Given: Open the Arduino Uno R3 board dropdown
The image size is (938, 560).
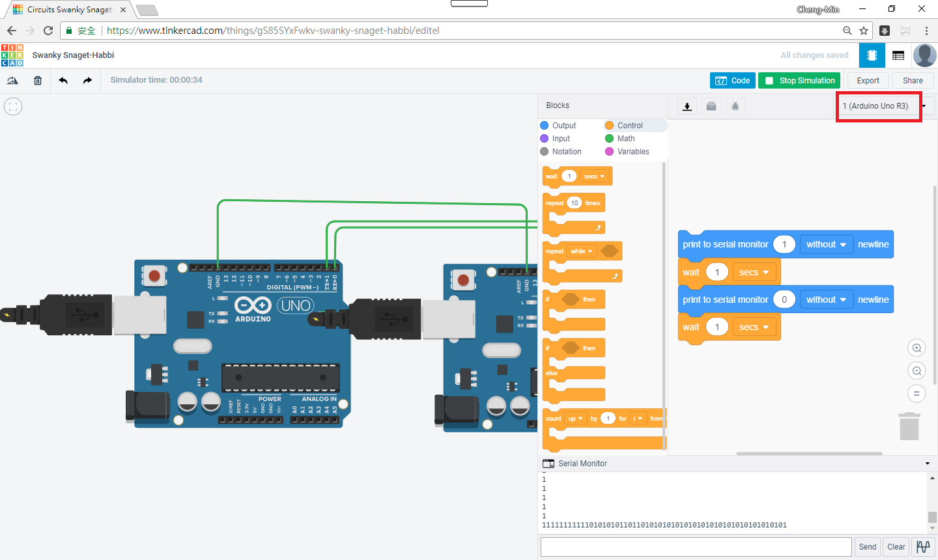Looking at the screenshot, I should [x=879, y=105].
